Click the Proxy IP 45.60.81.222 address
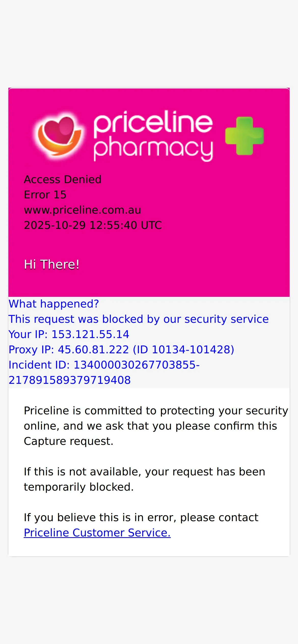The width and height of the screenshot is (298, 644). tap(93, 349)
